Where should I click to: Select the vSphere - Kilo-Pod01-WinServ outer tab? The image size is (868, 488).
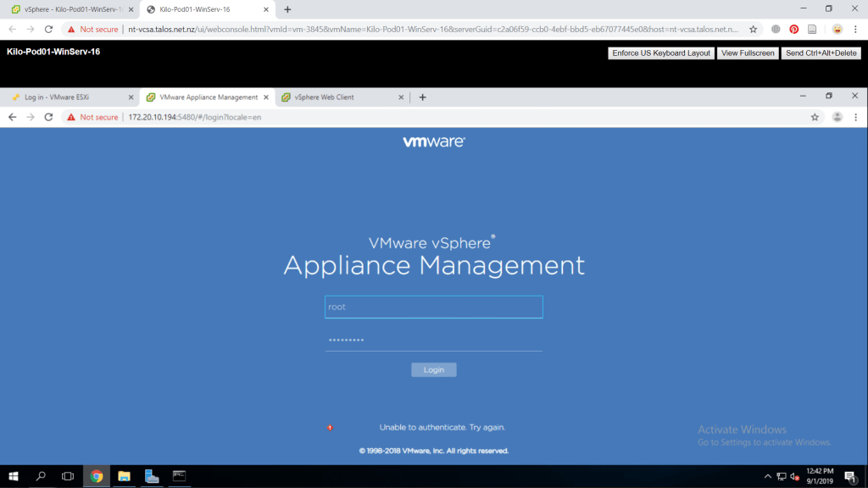coord(66,9)
